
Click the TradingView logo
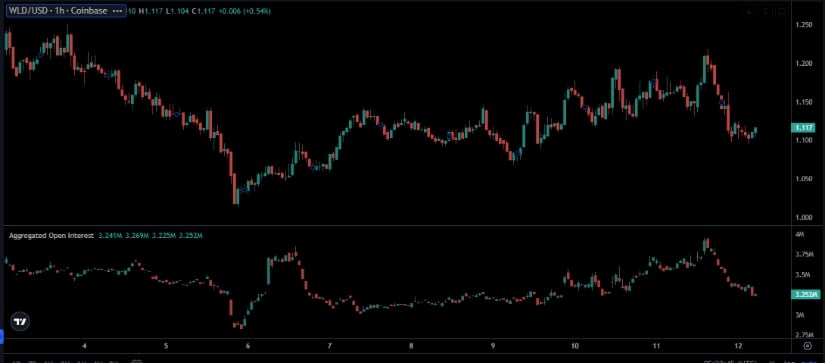point(20,321)
